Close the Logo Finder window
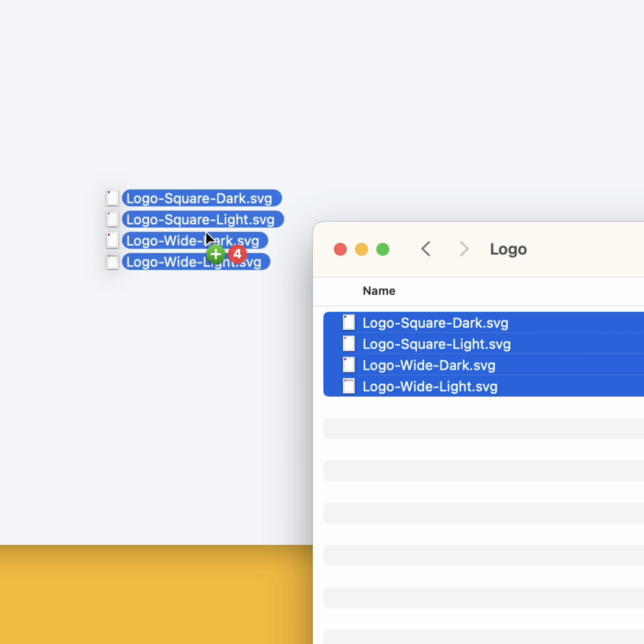The width and height of the screenshot is (644, 644). point(340,249)
